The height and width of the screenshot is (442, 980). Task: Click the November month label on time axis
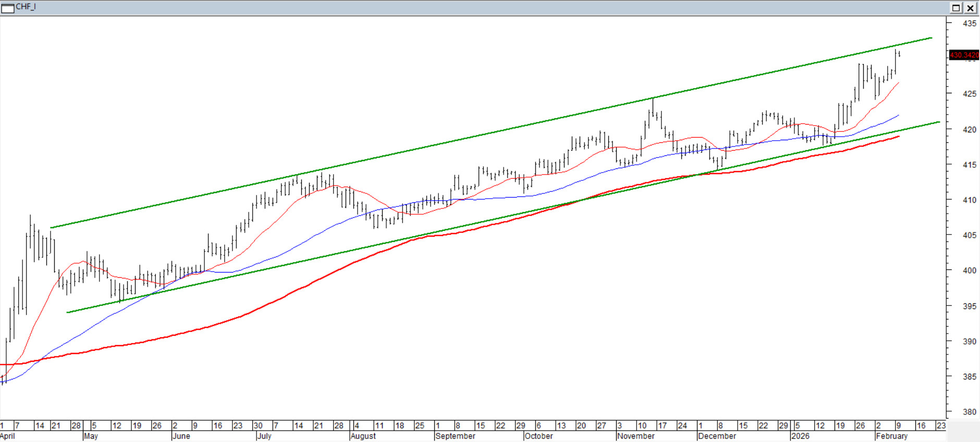point(635,436)
